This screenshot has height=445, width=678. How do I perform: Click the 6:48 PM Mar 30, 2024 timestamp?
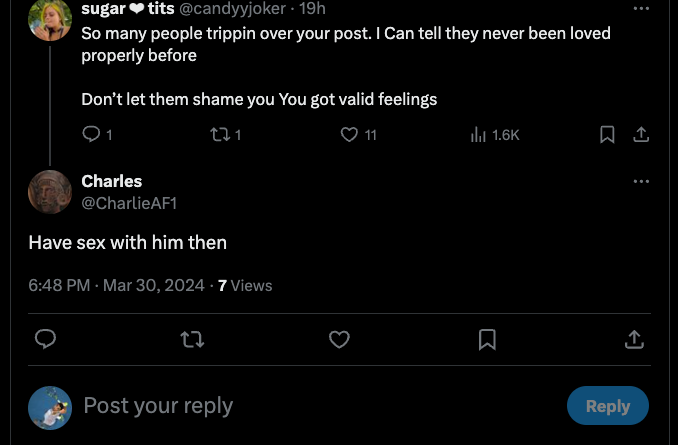(x=116, y=285)
